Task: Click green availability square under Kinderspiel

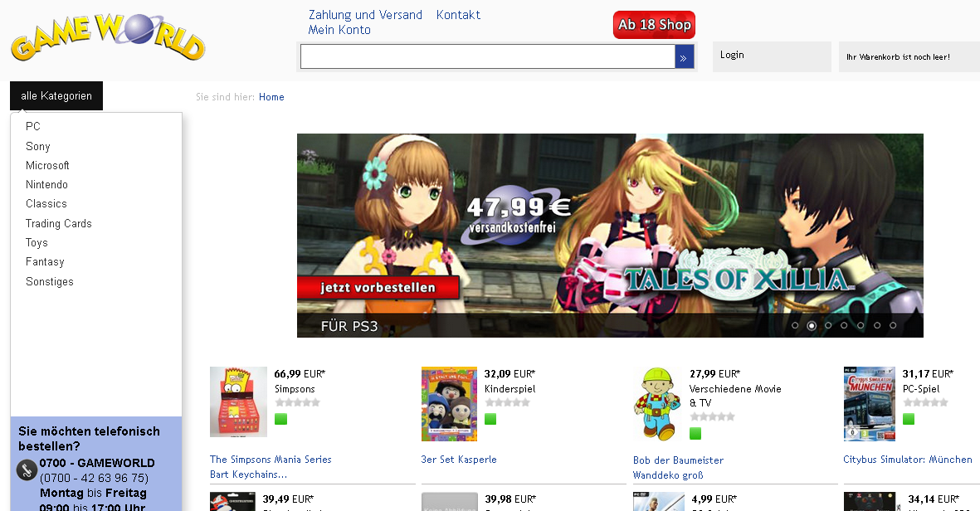Action: 490,419
